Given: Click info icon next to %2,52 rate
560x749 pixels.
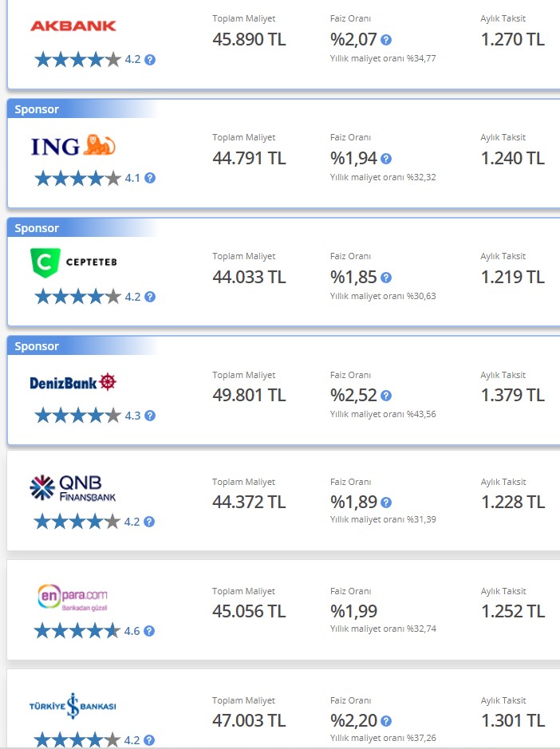Looking at the screenshot, I should 386,396.
